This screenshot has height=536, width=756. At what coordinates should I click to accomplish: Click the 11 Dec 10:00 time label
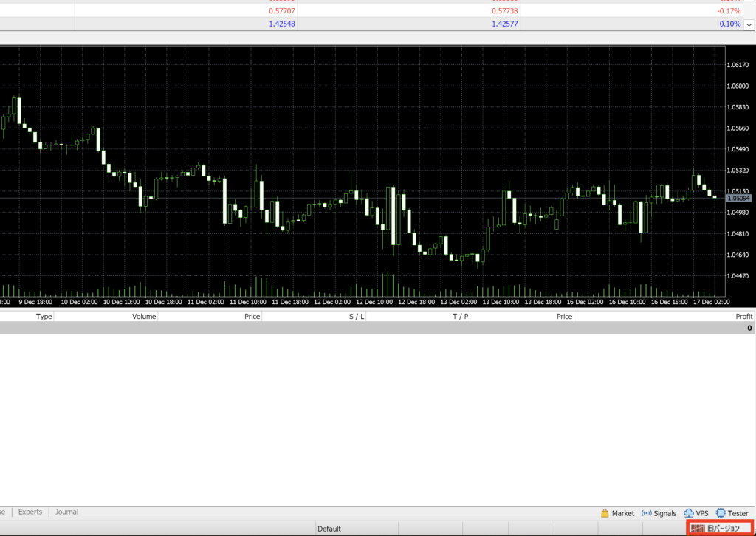coord(248,302)
